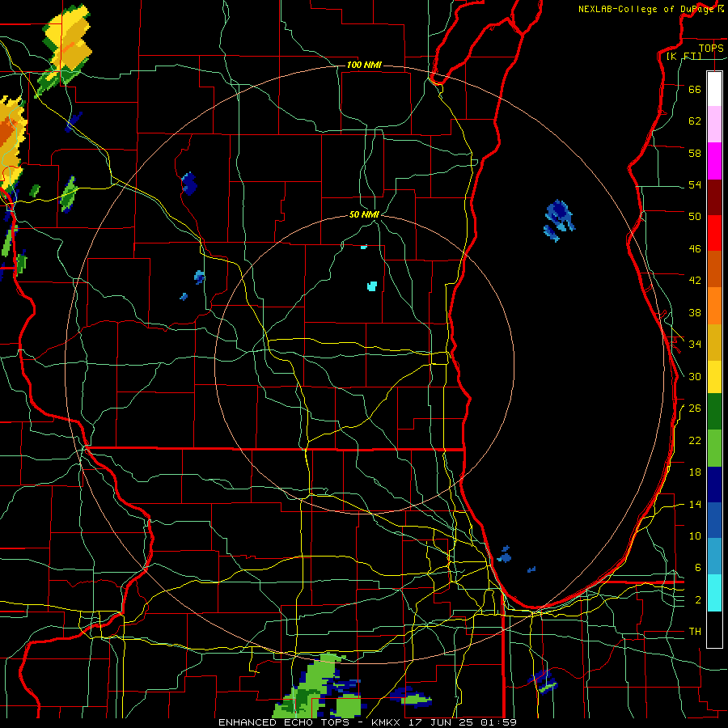This screenshot has height=728, width=728.
Task: Click "ENHANCED ECHO TOPS" in the footer
Action: tap(283, 722)
